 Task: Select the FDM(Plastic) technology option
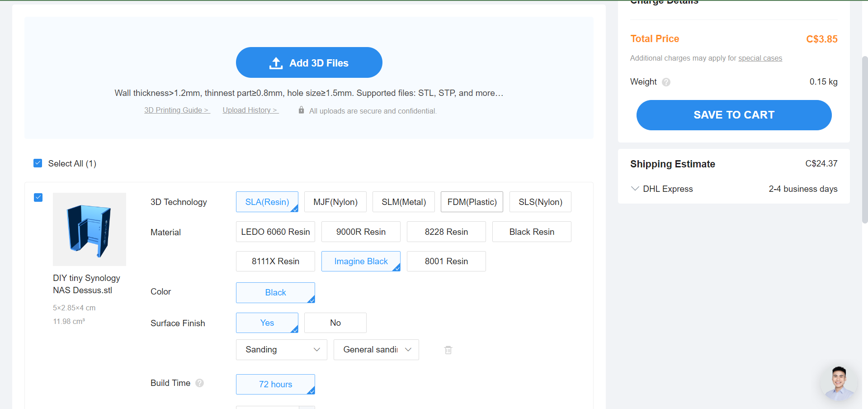[472, 202]
